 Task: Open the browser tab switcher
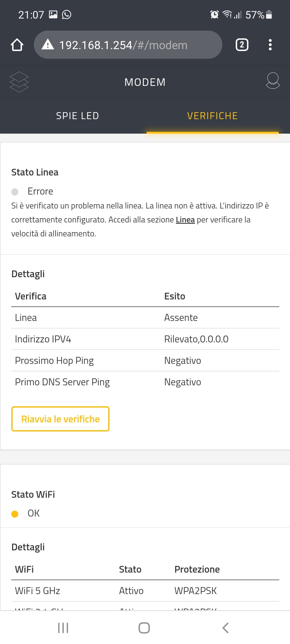(x=242, y=45)
